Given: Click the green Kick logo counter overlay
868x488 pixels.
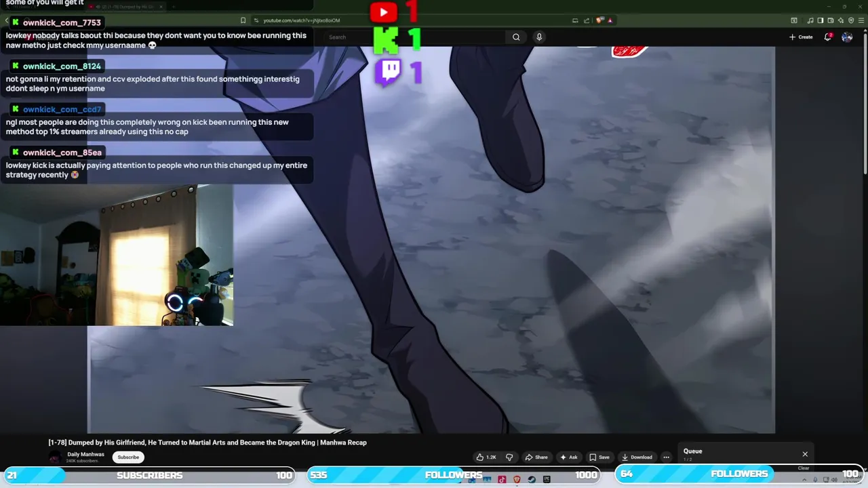Looking at the screenshot, I should 387,41.
